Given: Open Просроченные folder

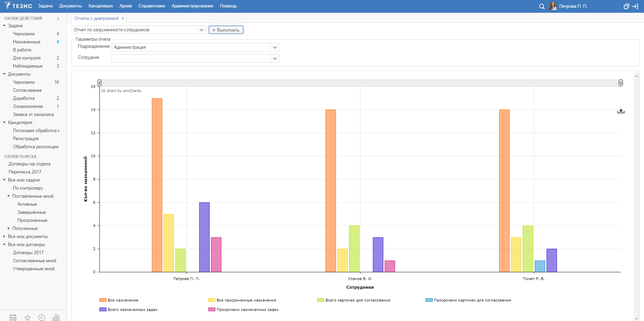Looking at the screenshot, I should pyautogui.click(x=32, y=220).
